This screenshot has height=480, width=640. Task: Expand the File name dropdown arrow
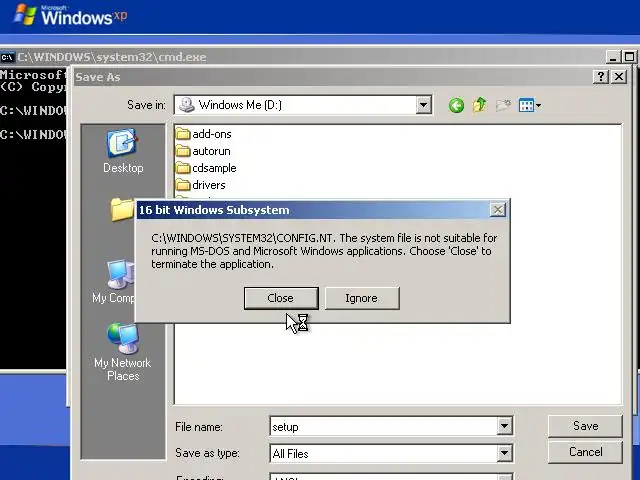pos(504,427)
